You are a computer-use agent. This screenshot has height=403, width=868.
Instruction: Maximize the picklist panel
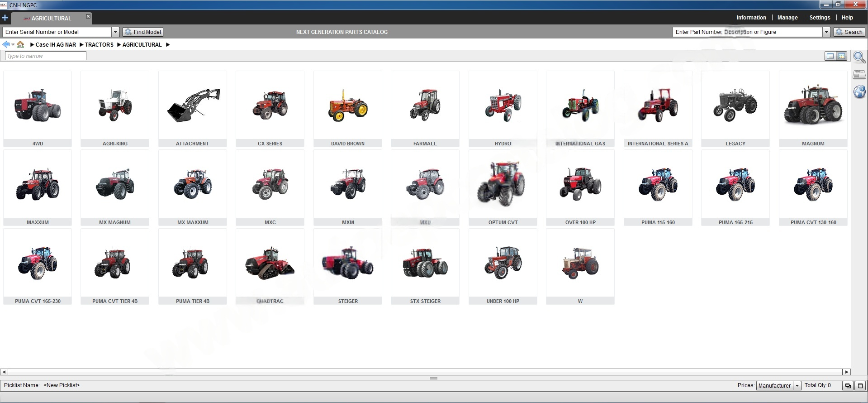coord(860,386)
